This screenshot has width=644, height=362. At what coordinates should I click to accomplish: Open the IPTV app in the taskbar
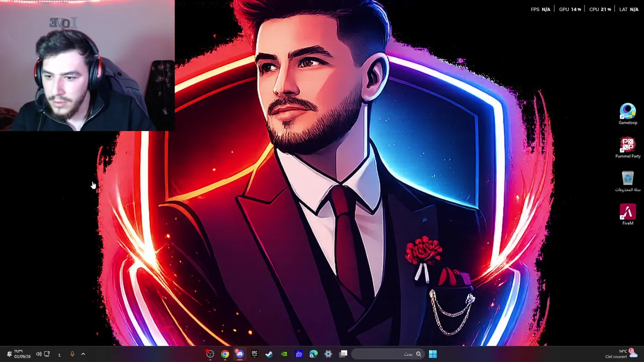click(299, 354)
